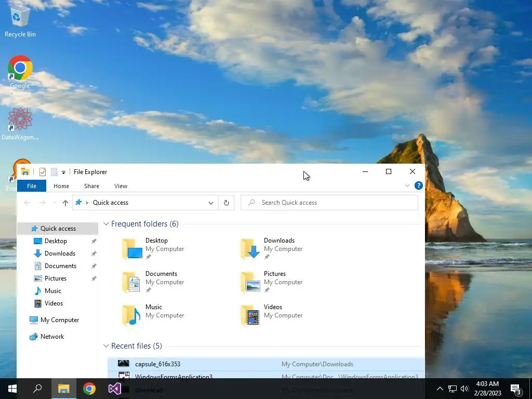The image size is (532, 399).
Task: Open Customize Quick Access Toolbar dropdown
Action: click(63, 172)
